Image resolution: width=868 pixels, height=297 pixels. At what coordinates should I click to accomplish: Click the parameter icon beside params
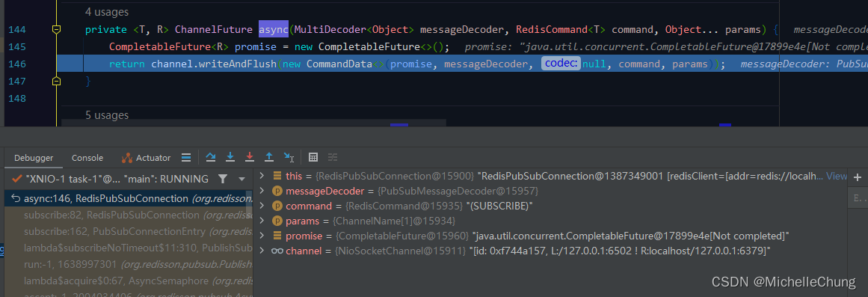coord(277,221)
